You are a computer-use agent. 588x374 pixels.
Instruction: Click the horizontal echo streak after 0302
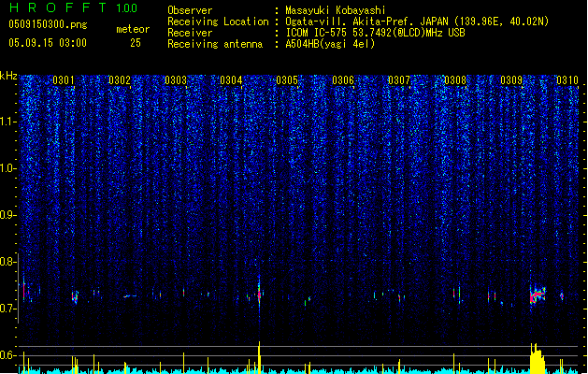coord(130,296)
